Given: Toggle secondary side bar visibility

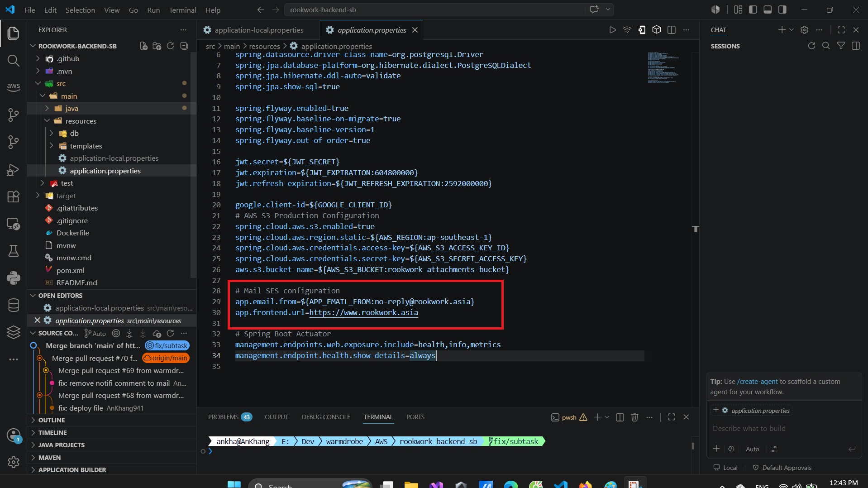Looking at the screenshot, I should [x=782, y=10].
